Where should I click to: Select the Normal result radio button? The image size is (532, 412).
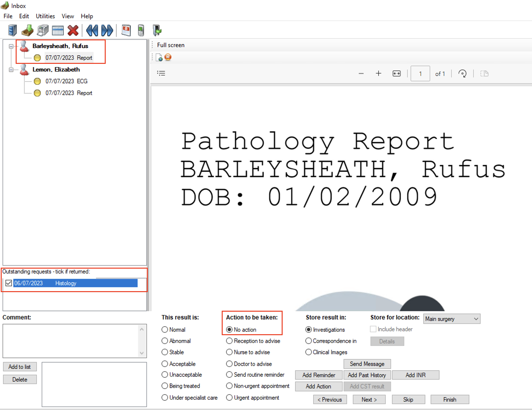tap(165, 330)
